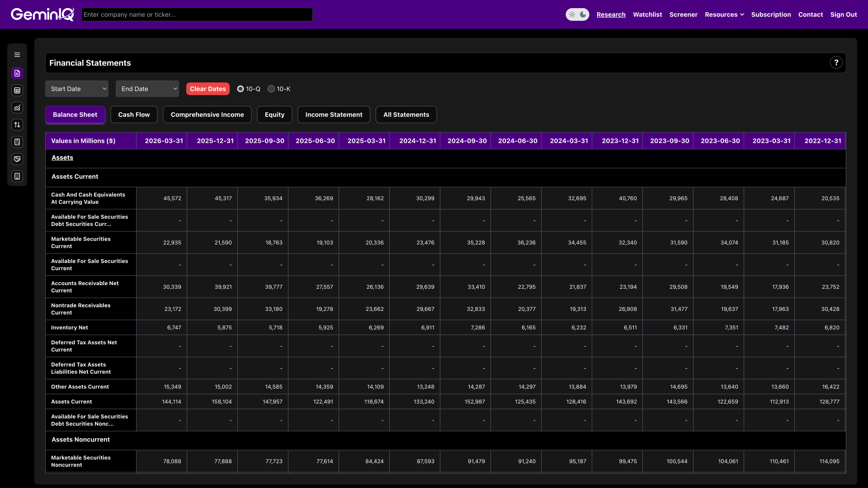Click the Financial Statements panel title
Screen dimensions: 868x488
click(90, 63)
